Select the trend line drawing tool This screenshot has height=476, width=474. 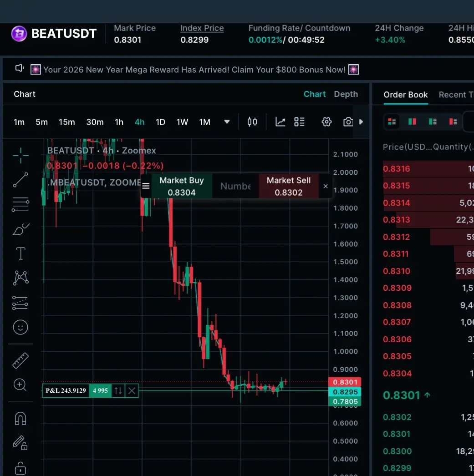[20, 180]
